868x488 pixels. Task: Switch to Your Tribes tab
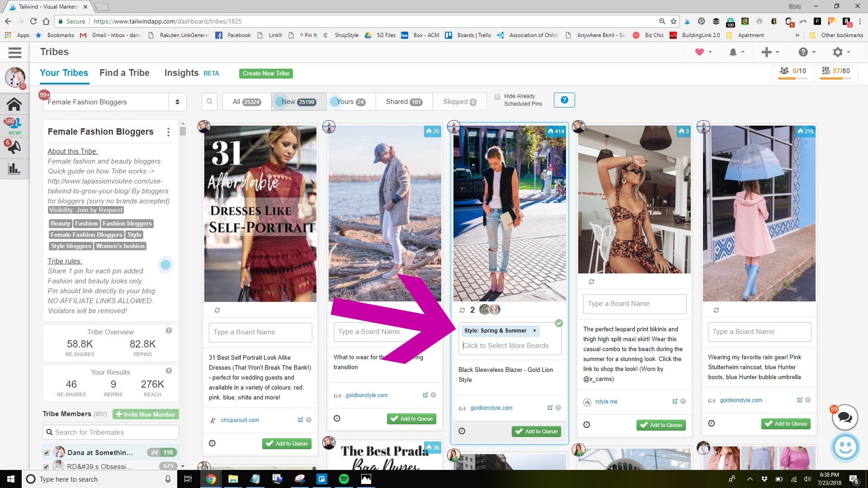(x=64, y=73)
